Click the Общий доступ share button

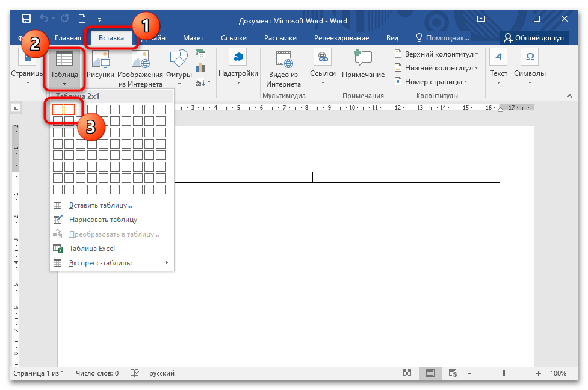tap(534, 38)
